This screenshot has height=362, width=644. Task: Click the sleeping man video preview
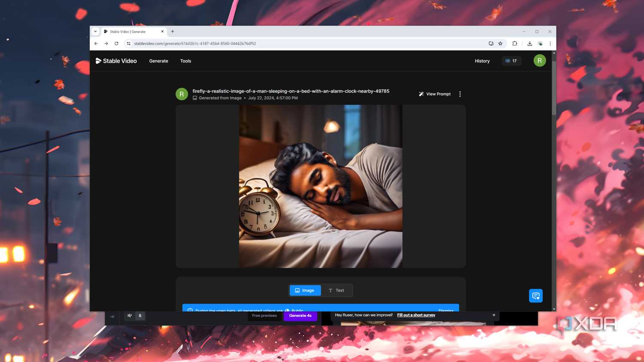tap(321, 186)
